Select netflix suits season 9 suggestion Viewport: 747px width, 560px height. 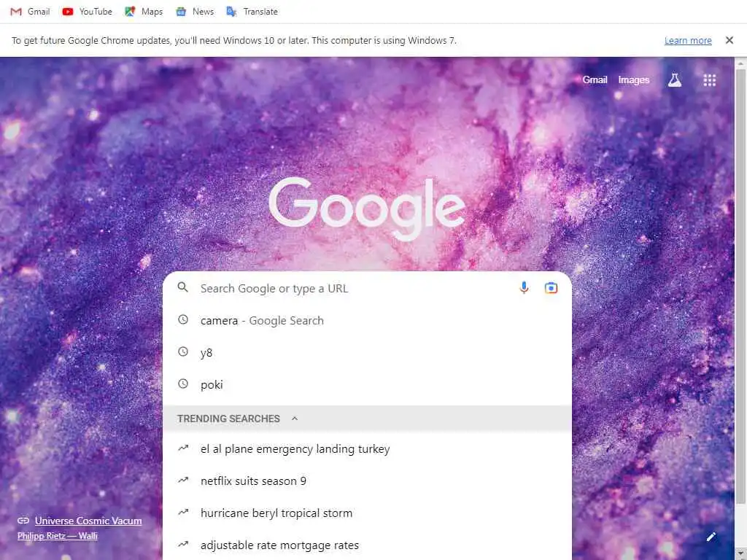coord(367,481)
